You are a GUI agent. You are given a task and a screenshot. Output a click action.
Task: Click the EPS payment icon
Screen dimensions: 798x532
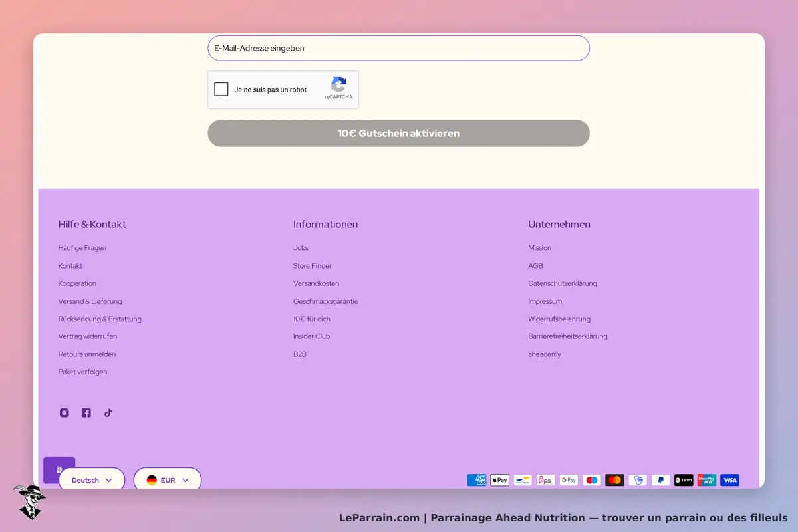click(x=546, y=480)
